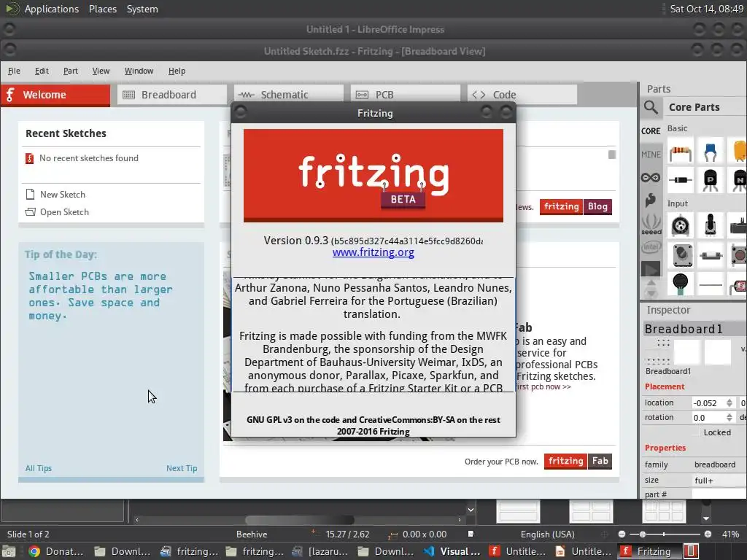The width and height of the screenshot is (747, 560).
Task: Click the part # input field
Action: point(719,494)
